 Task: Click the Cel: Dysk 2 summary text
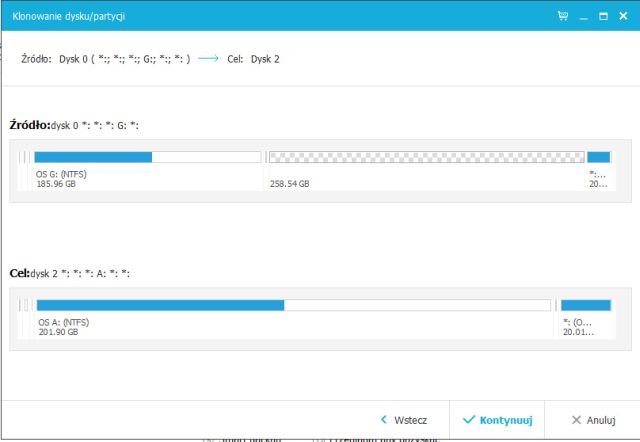click(x=254, y=59)
